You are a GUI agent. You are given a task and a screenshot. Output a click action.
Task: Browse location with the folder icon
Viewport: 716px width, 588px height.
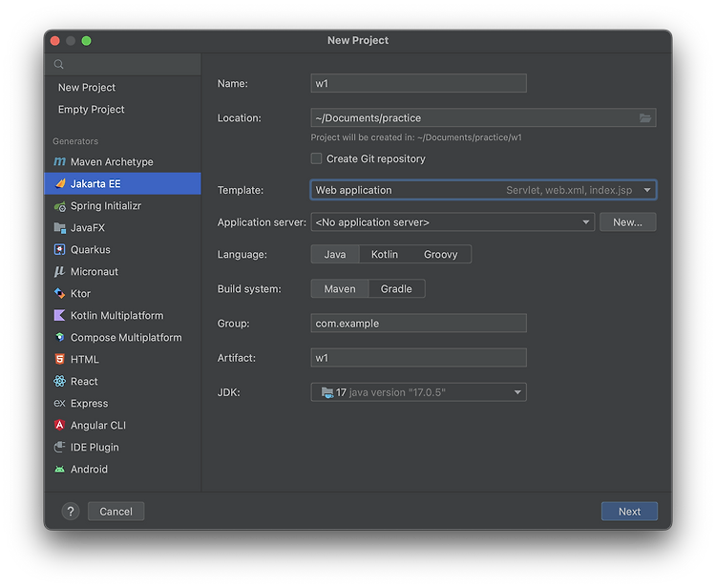pyautogui.click(x=644, y=117)
